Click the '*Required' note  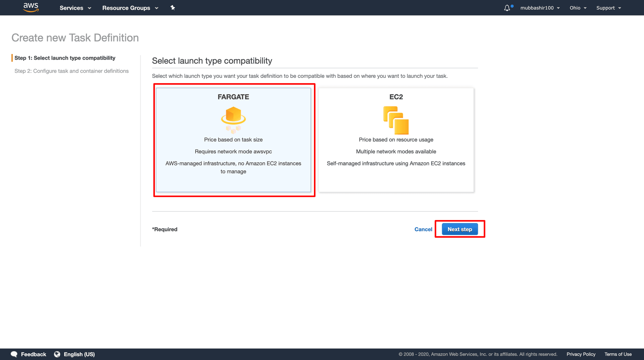click(165, 229)
